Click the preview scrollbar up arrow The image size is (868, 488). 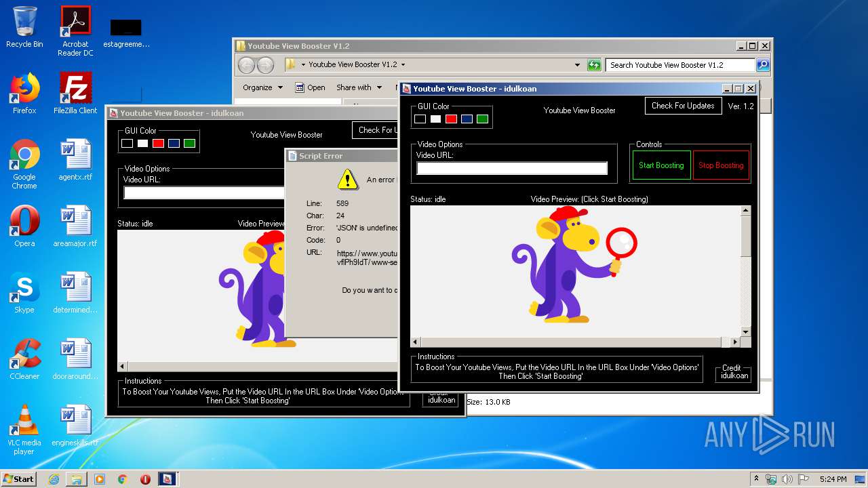tap(746, 211)
